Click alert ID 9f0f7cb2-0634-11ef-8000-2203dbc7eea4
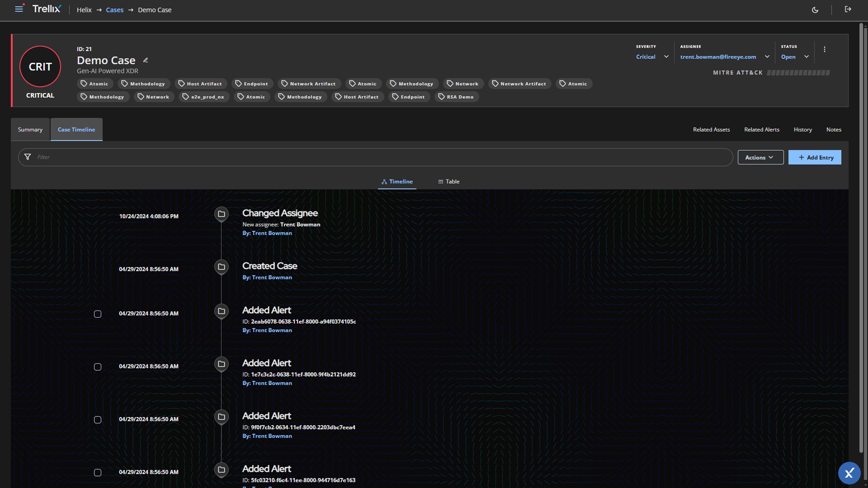The height and width of the screenshot is (488, 868). (x=303, y=427)
